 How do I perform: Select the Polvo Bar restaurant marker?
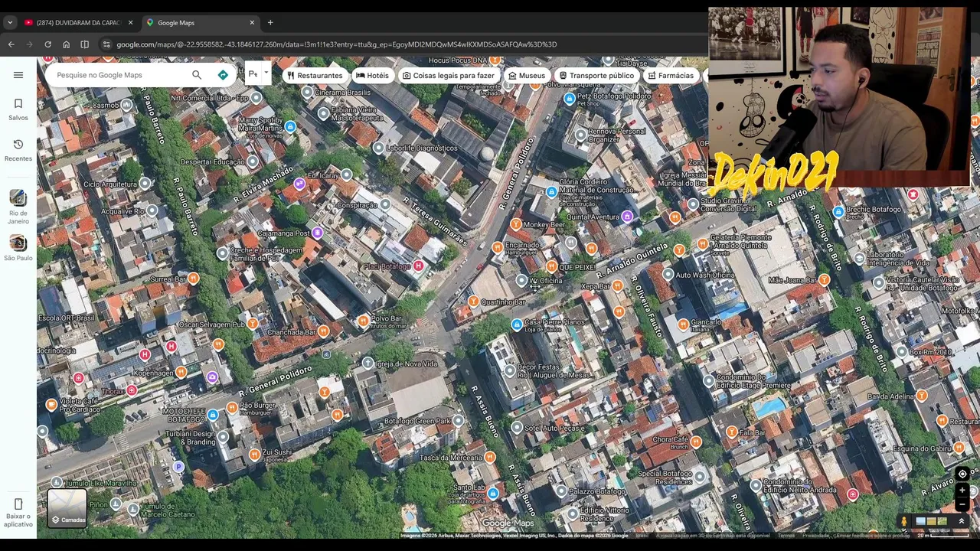(x=363, y=320)
